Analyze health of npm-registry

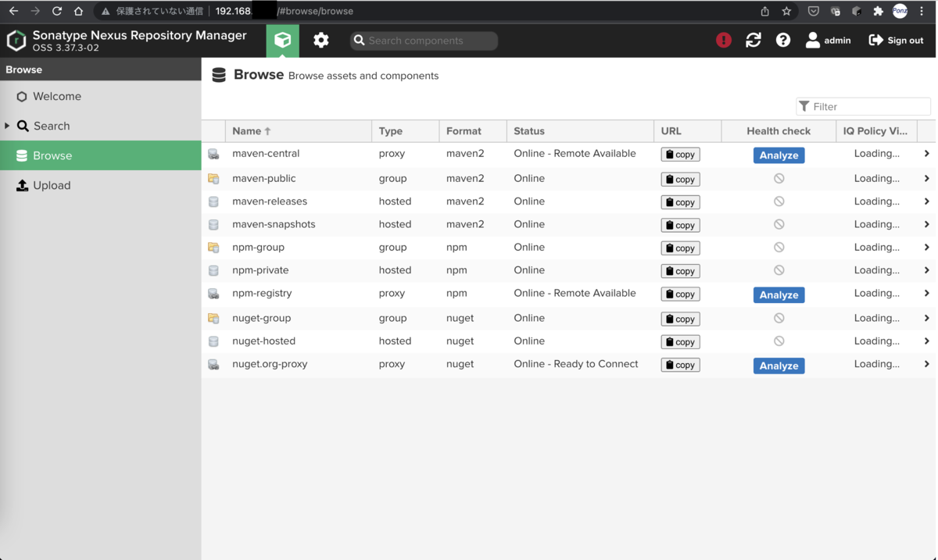pyautogui.click(x=779, y=295)
